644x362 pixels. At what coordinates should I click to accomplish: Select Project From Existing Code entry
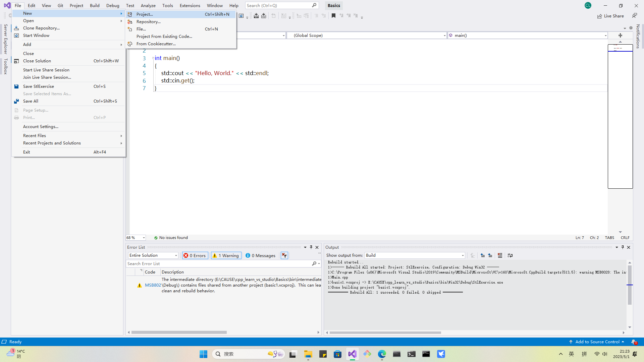[x=181, y=37]
